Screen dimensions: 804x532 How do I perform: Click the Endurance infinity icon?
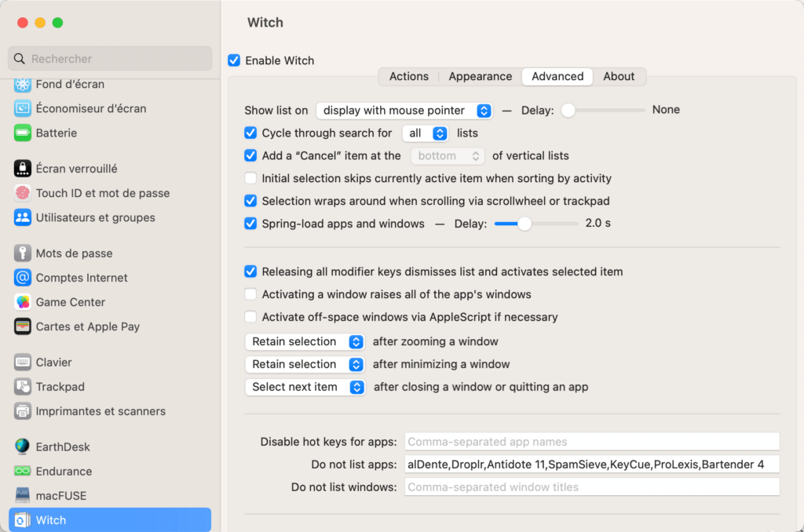click(x=23, y=472)
